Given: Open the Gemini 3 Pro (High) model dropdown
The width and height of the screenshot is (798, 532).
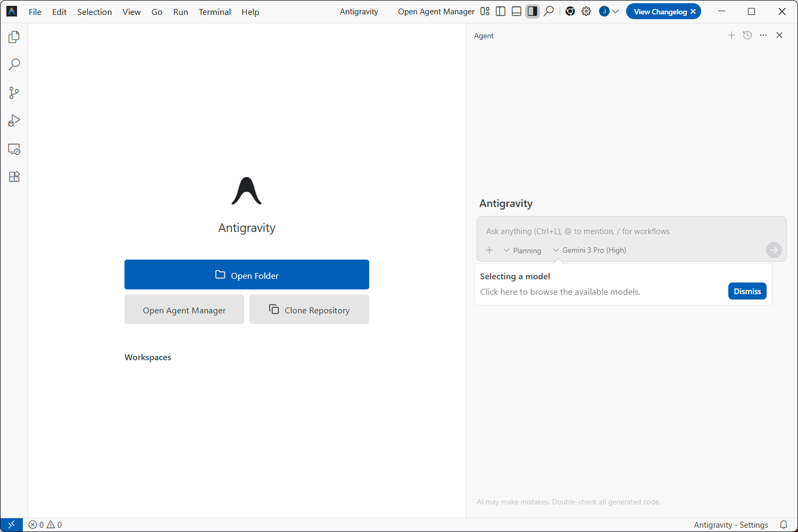Looking at the screenshot, I should pos(589,250).
